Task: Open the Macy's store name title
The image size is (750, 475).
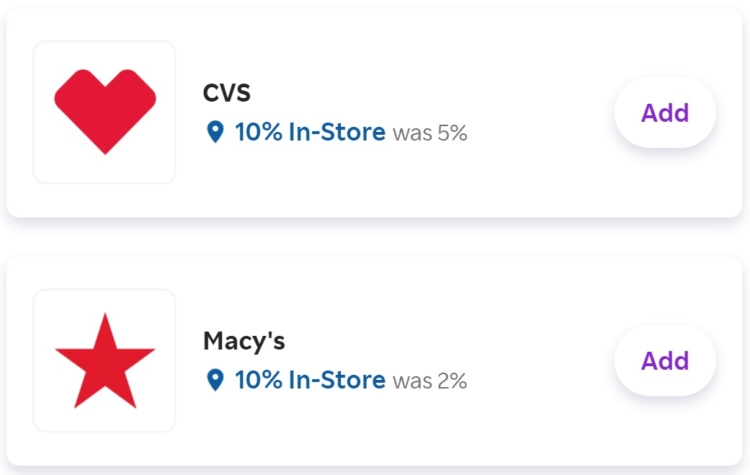Action: pyautogui.click(x=244, y=341)
